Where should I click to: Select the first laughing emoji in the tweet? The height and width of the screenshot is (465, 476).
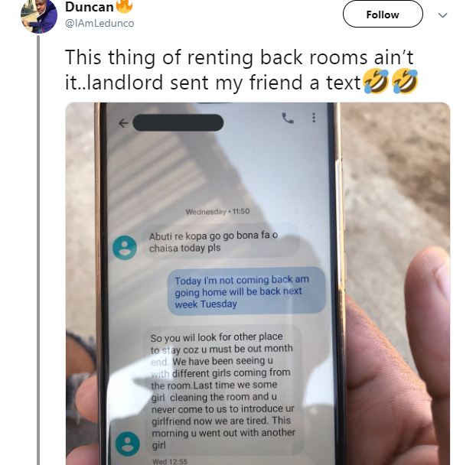377,81
